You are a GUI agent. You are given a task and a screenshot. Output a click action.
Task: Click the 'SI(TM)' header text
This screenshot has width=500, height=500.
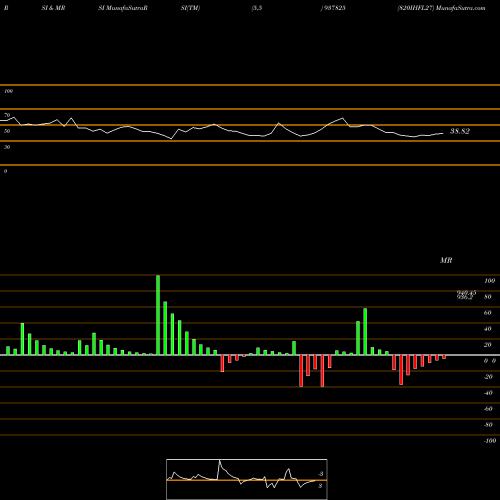coord(190,8)
